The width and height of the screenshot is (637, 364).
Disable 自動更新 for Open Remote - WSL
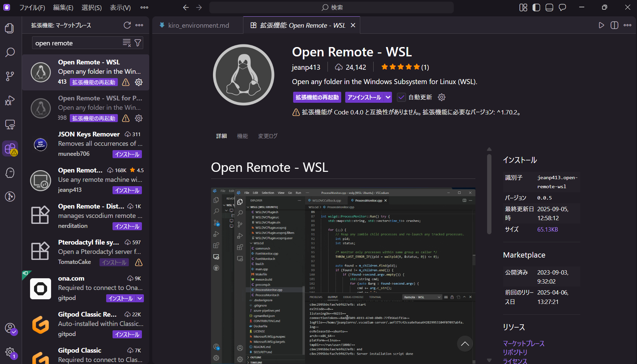[x=402, y=97]
